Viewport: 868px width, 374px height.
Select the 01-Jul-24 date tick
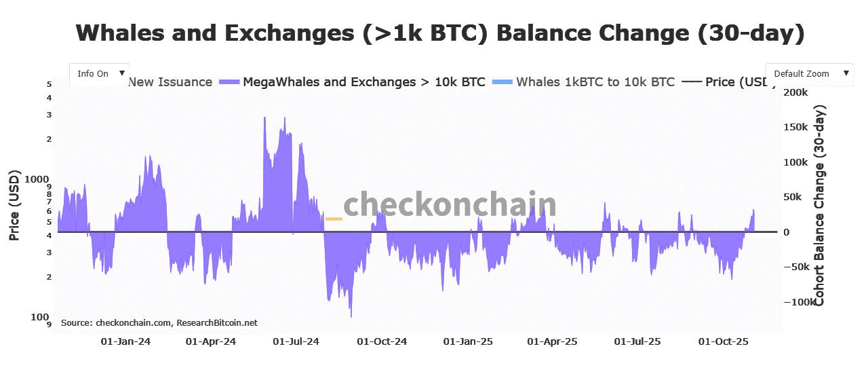coord(297,341)
